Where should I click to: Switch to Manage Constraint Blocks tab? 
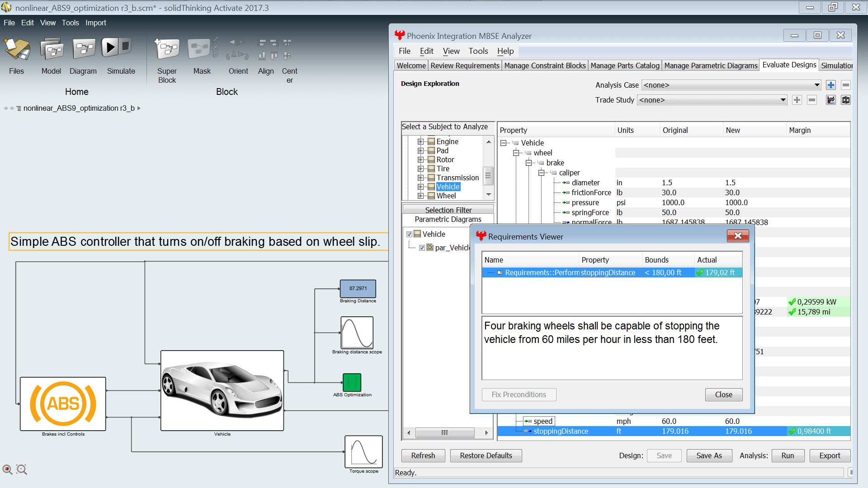pyautogui.click(x=545, y=66)
